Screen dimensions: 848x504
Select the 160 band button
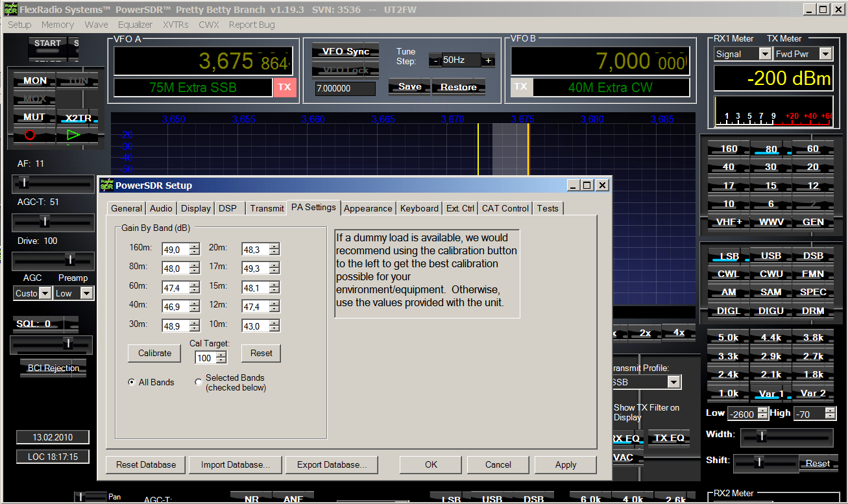[x=729, y=149]
